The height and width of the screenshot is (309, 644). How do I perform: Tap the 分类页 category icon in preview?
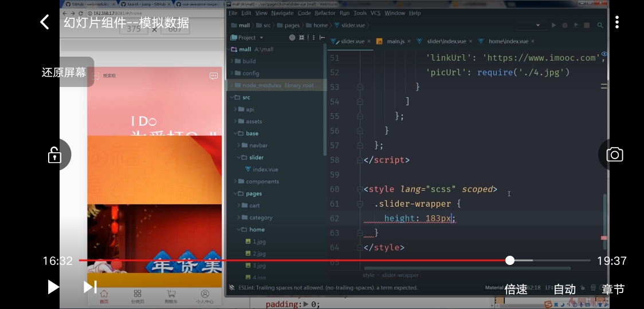tap(138, 296)
